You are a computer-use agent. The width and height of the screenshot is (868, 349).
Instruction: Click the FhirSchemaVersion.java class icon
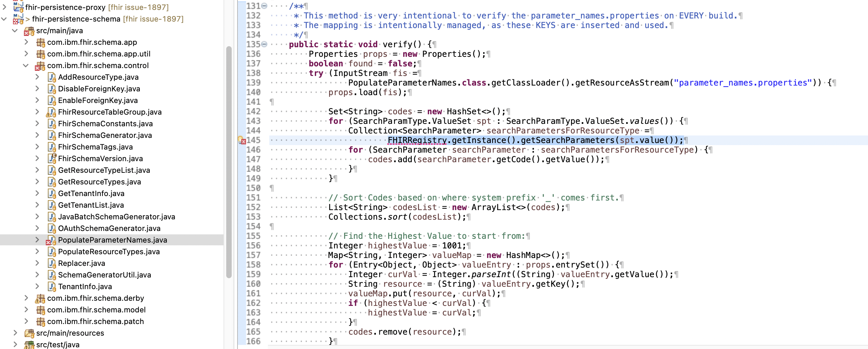pyautogui.click(x=51, y=158)
